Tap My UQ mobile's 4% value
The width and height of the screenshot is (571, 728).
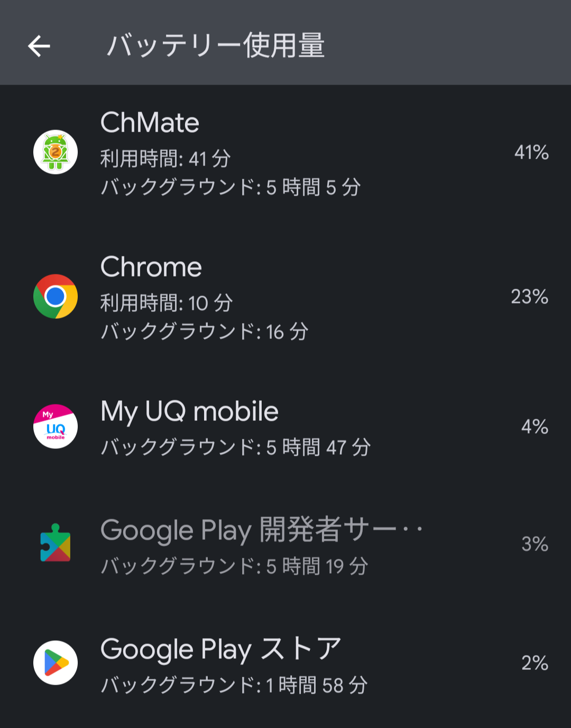coord(535,427)
